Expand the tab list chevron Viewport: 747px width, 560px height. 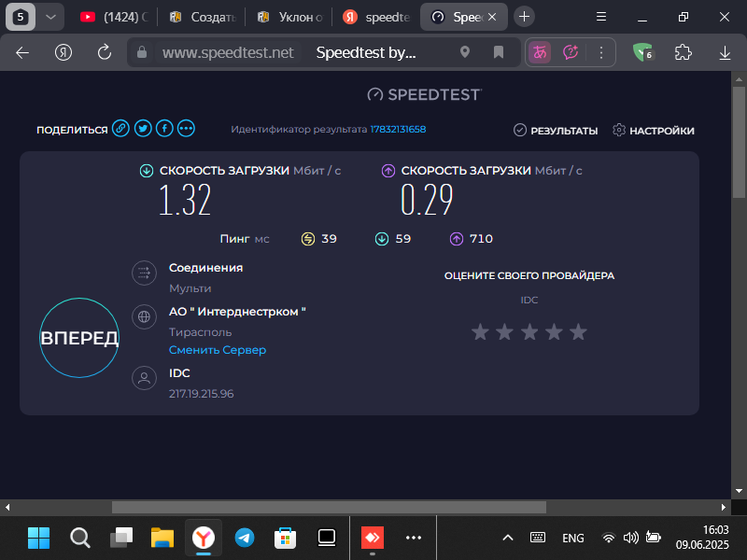pos(50,17)
